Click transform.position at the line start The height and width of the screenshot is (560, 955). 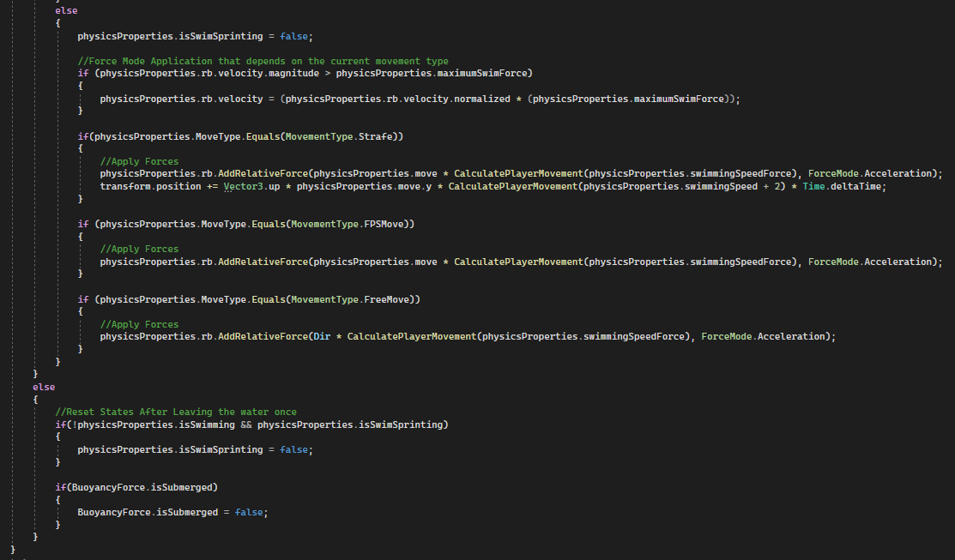(150, 186)
